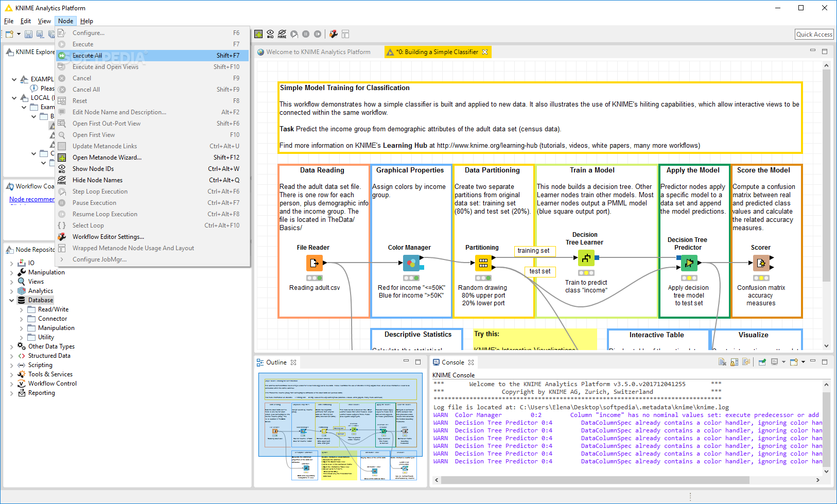837x504 pixels.
Task: Choose Open Metanode Wizard from the Node menu
Action: pos(152,158)
